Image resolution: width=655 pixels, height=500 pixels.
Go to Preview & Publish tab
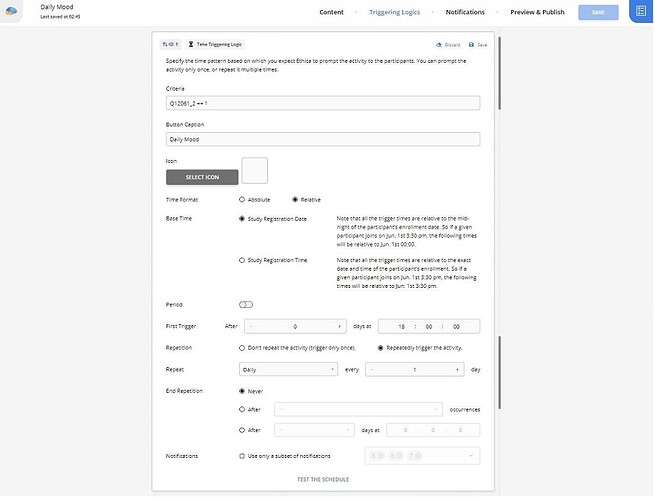(x=537, y=12)
